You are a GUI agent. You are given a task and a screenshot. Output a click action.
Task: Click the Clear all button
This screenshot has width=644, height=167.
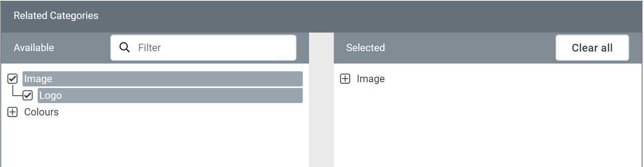coord(592,48)
